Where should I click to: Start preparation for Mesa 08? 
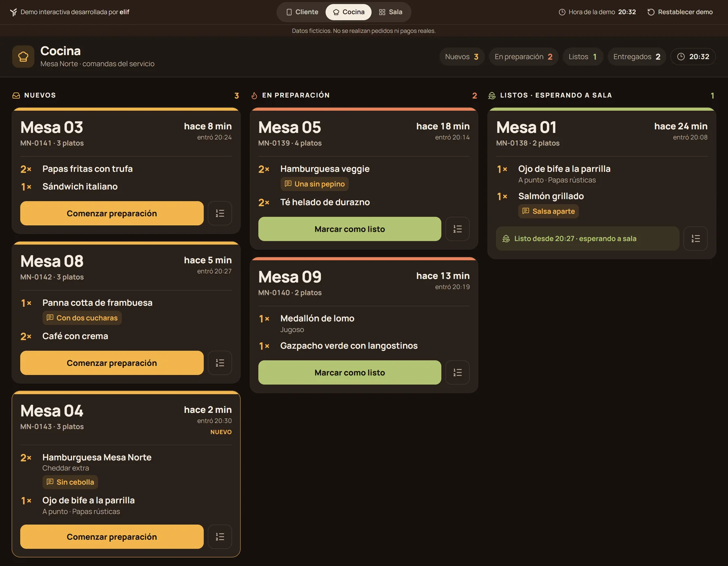[112, 363]
